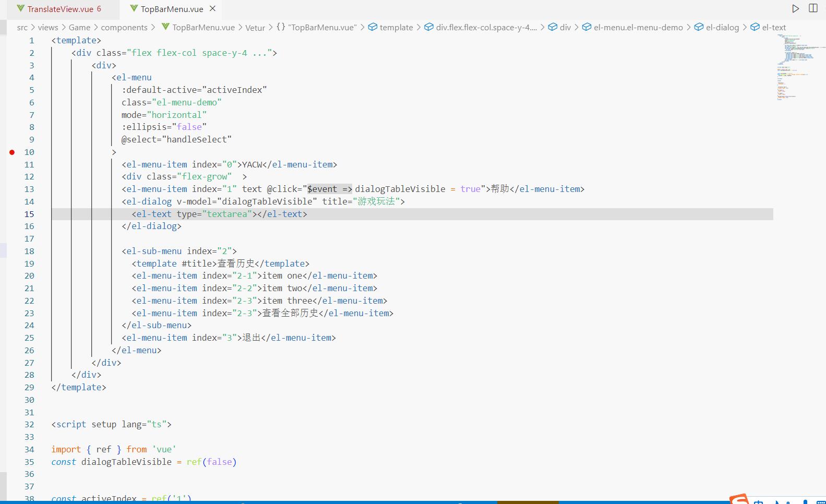Click line number 18 in gutter

tap(29, 251)
